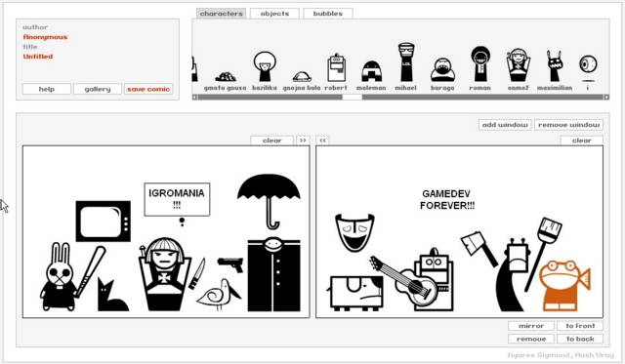This screenshot has height=364, width=625.
Task: Pick the maximilian character
Action: (555, 66)
